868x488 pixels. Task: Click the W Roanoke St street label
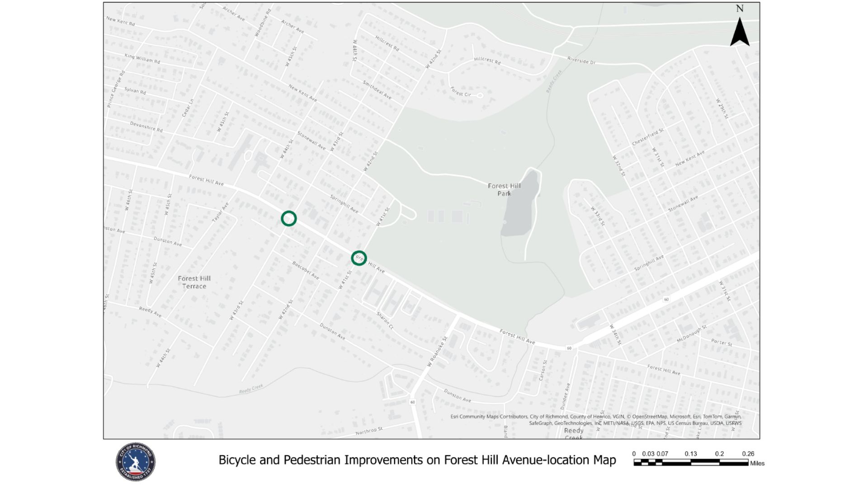click(437, 352)
